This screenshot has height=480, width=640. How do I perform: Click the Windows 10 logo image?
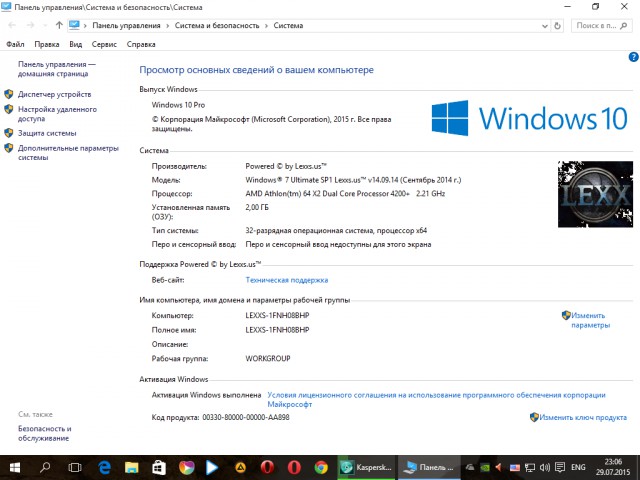point(529,118)
